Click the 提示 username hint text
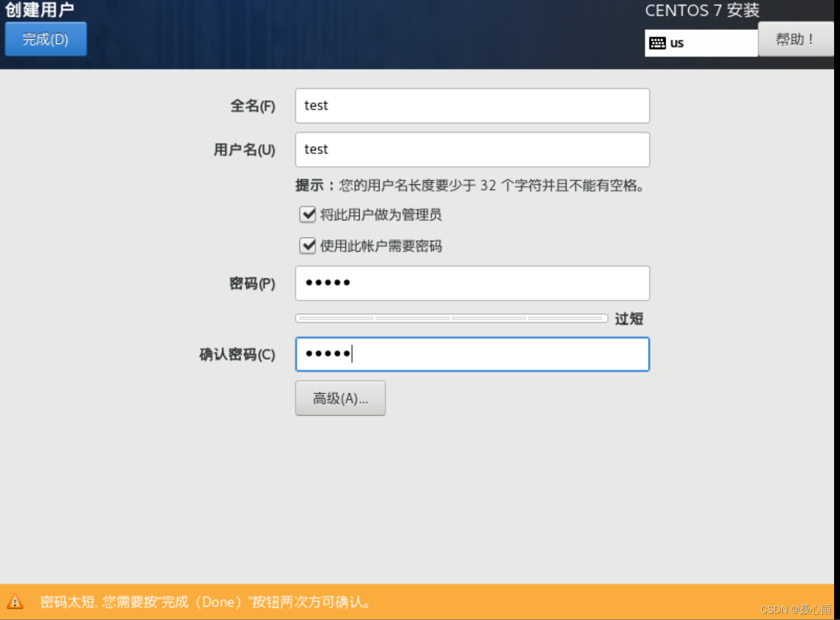The width and height of the screenshot is (840, 620). [x=471, y=186]
